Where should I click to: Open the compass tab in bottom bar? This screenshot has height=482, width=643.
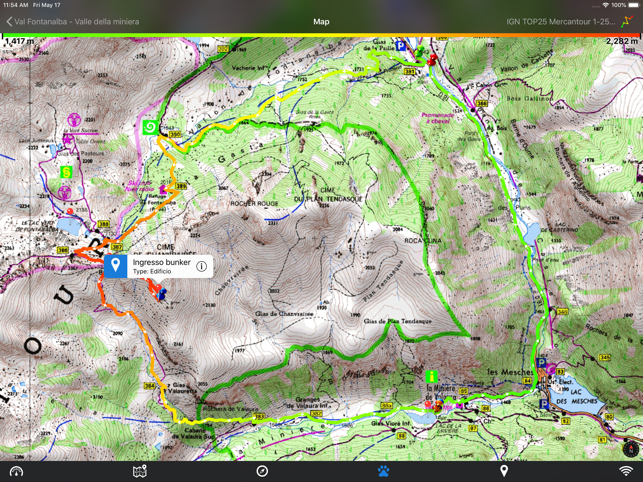[x=262, y=471]
